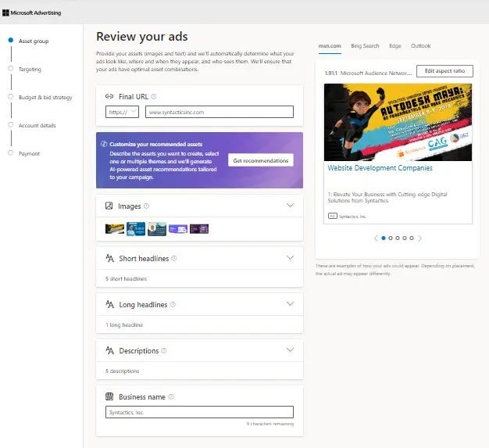The width and height of the screenshot is (489, 448).
Task: Expand the Long headlines section chevron
Action: click(290, 304)
